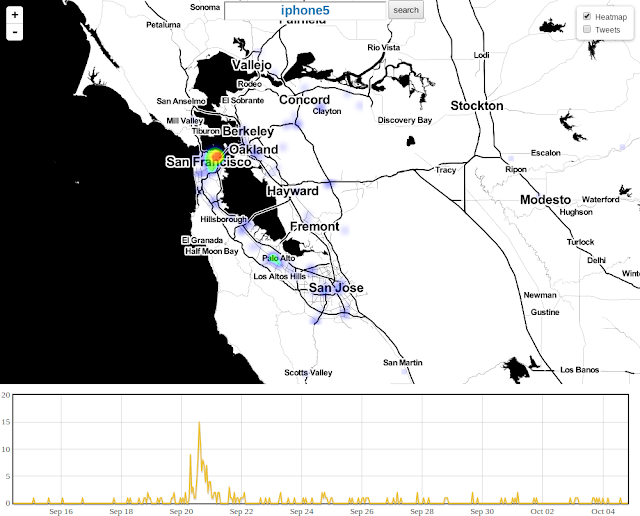Screen dimensions: 640x516
Task: Click the San Martin map label
Action: click(403, 363)
